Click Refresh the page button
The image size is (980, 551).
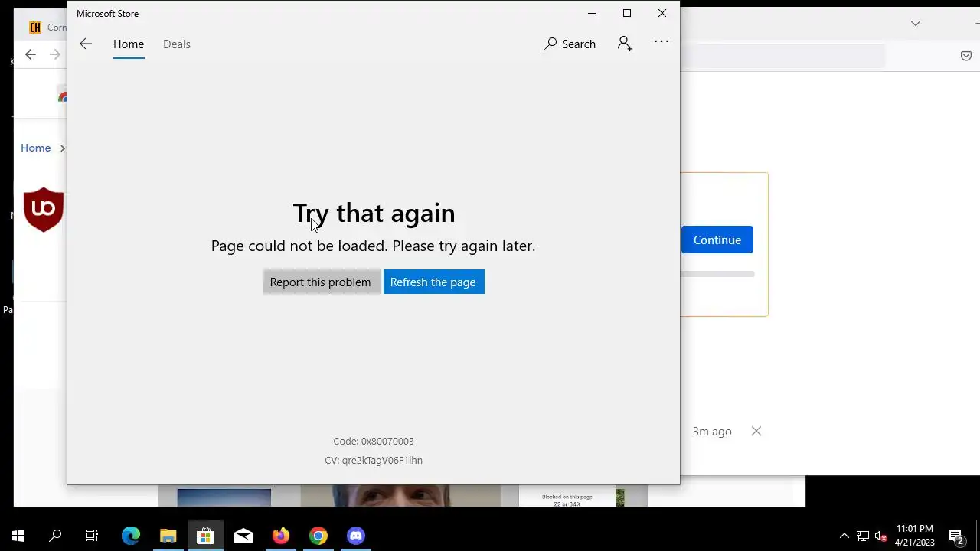coord(433,282)
